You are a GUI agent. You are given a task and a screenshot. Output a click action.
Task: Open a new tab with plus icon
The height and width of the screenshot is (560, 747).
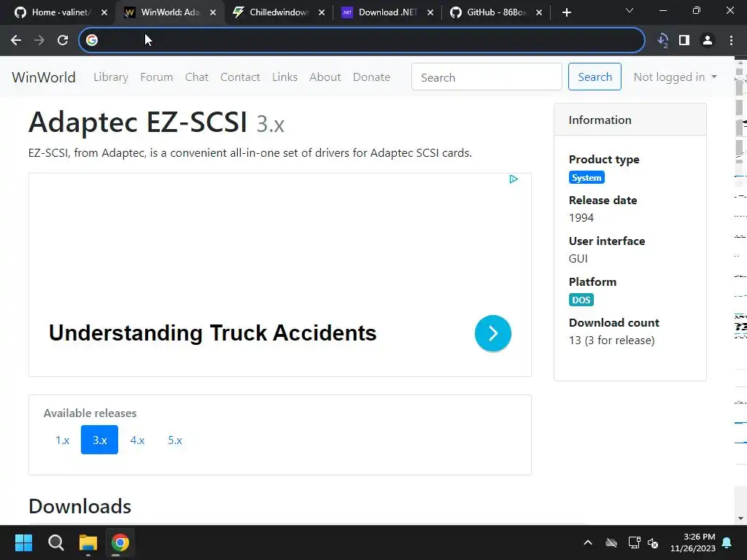tap(566, 12)
